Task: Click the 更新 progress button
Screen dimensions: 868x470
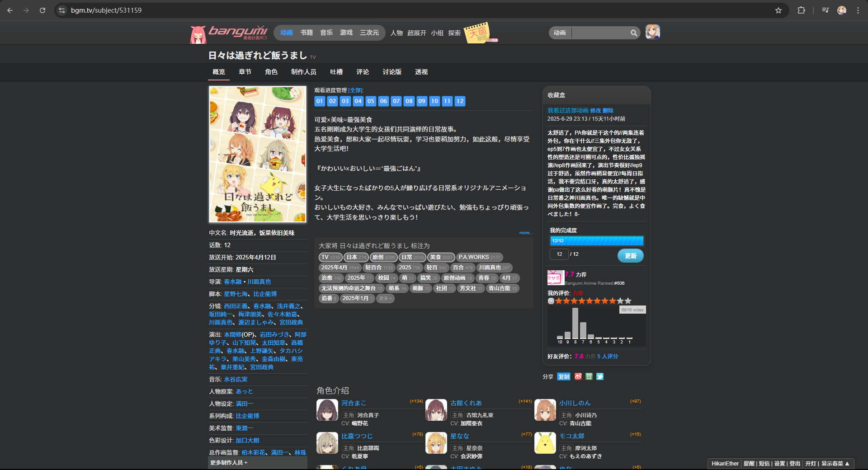Action: tap(631, 256)
